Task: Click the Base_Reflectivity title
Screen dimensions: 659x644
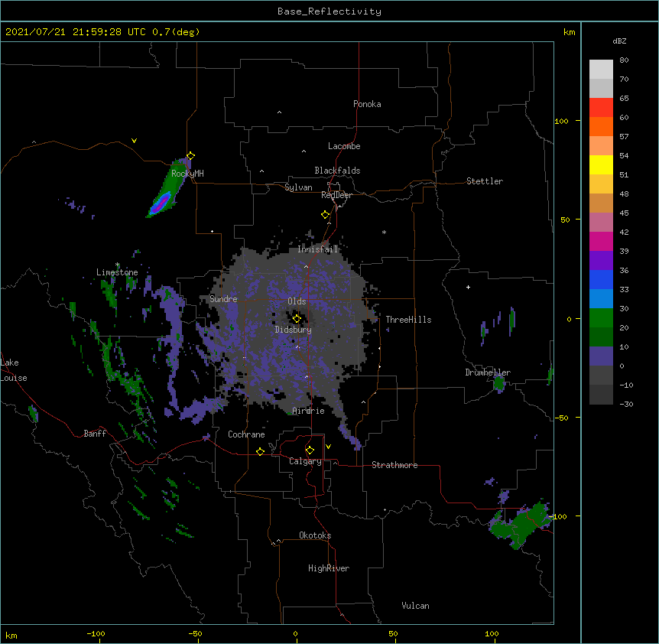Action: (x=329, y=11)
